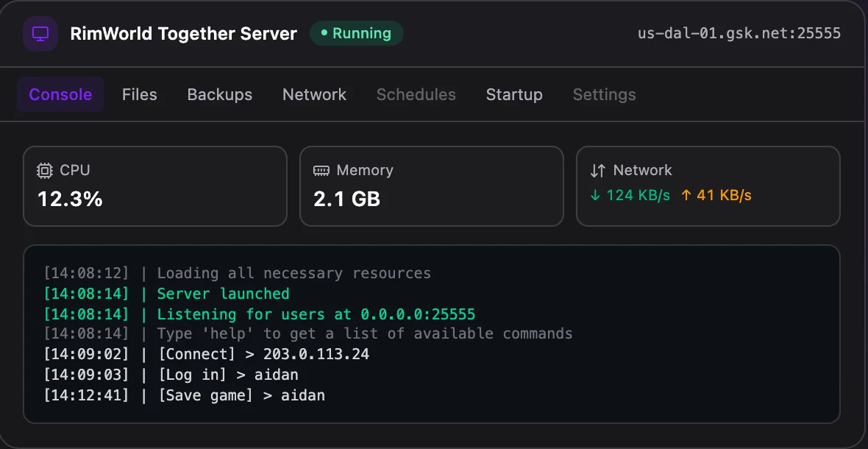This screenshot has height=449, width=868.
Task: Open the Console tab
Action: [60, 95]
